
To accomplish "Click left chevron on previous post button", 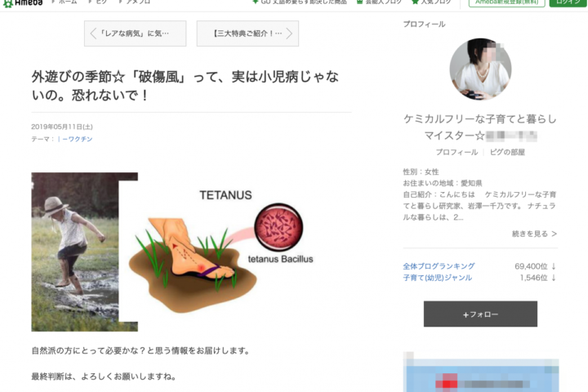I will point(93,33).
